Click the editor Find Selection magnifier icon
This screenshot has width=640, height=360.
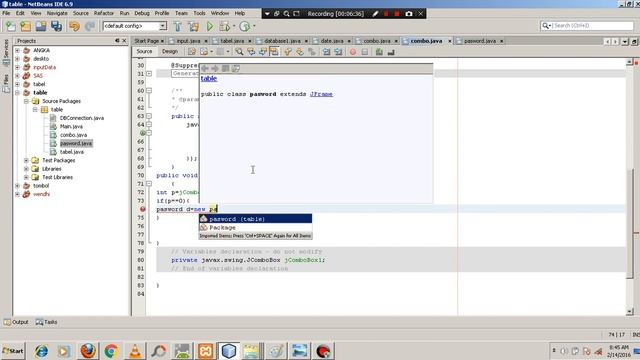[239, 52]
